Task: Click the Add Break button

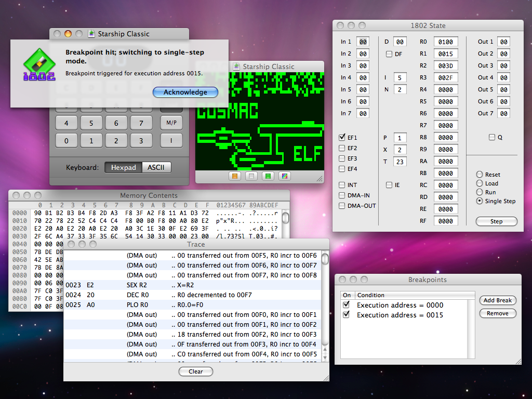Action: [497, 300]
